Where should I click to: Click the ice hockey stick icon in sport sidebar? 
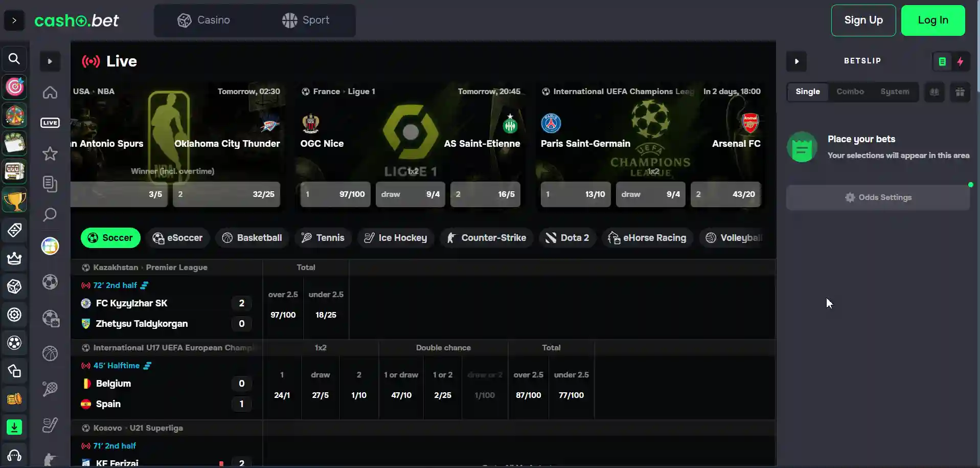[x=50, y=425]
